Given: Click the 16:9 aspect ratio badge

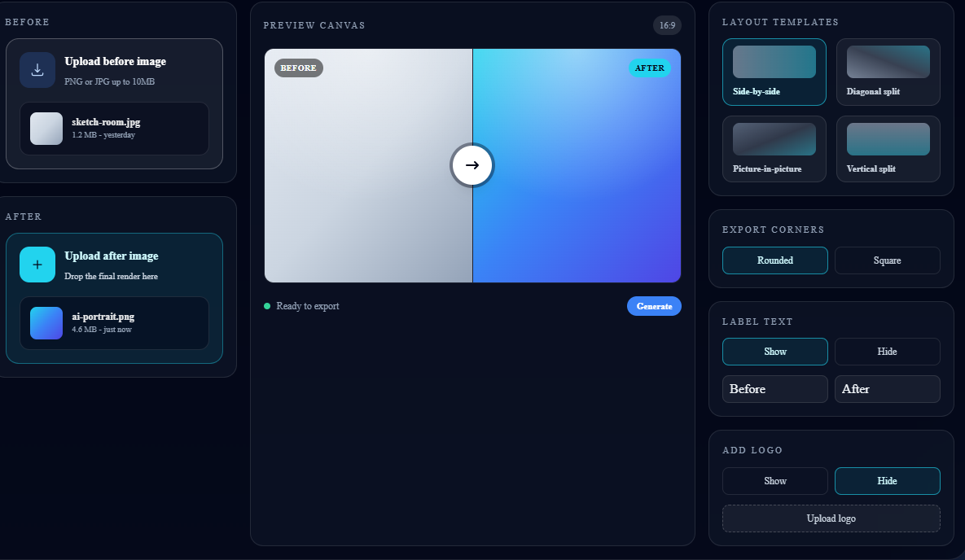Looking at the screenshot, I should pos(667,25).
